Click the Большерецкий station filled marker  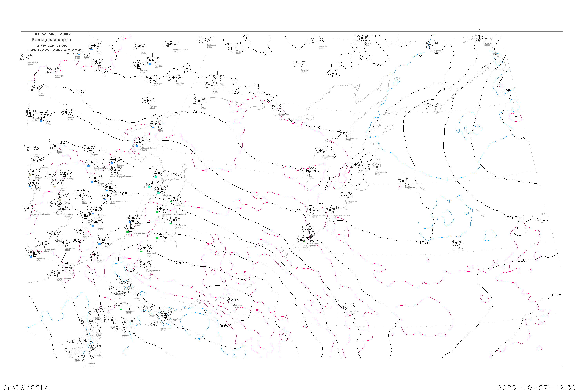[x=310, y=210]
